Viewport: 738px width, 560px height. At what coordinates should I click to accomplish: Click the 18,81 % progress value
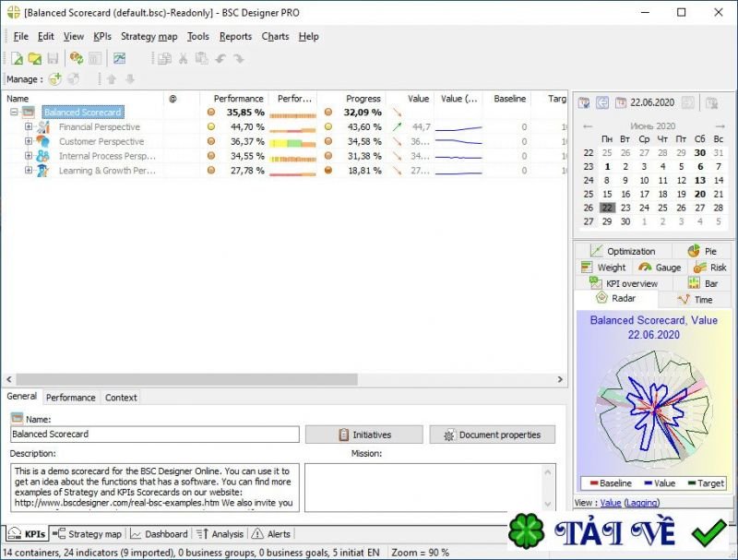364,171
